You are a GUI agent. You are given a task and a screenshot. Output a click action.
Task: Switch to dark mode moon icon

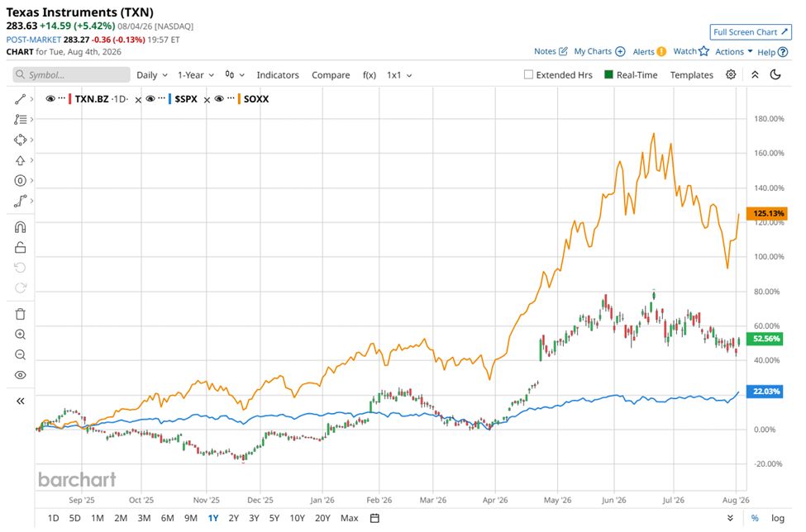tap(775, 74)
